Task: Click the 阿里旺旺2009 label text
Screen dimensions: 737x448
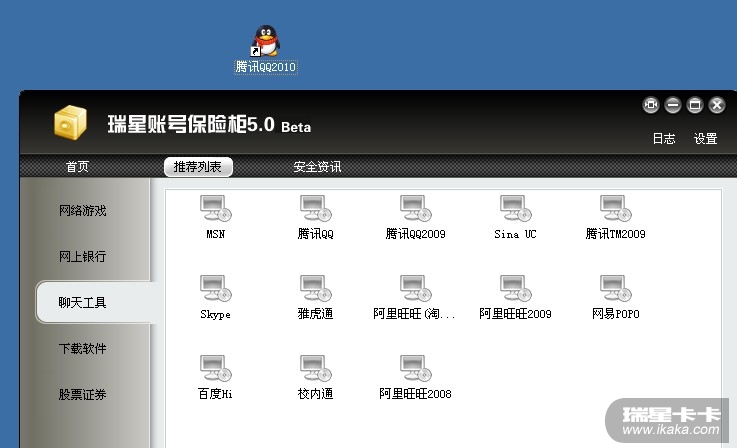Action: 515,314
